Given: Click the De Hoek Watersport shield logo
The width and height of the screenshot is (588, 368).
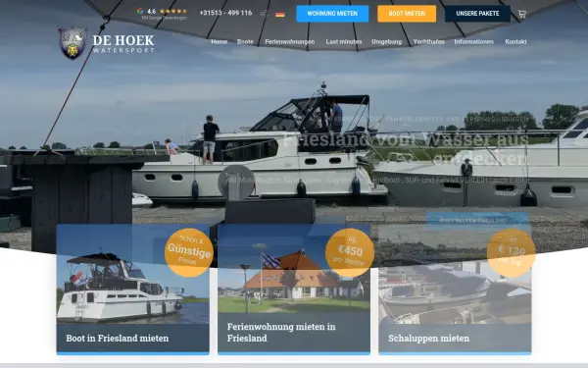Looking at the screenshot, I should tap(73, 43).
